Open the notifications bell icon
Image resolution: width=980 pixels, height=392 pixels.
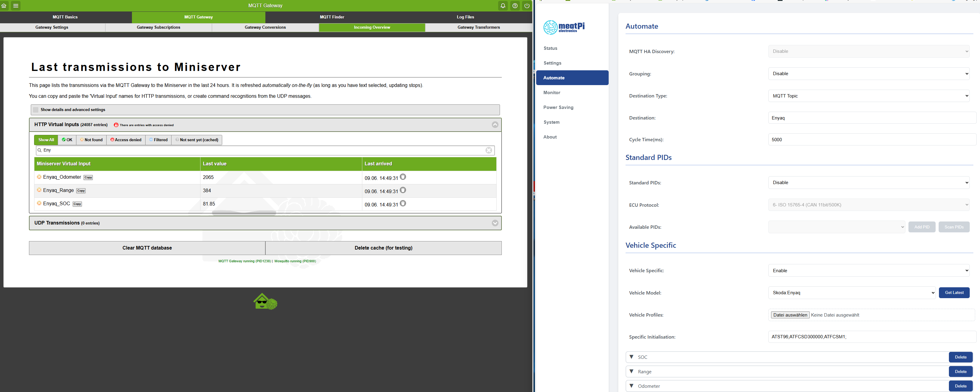tap(503, 6)
